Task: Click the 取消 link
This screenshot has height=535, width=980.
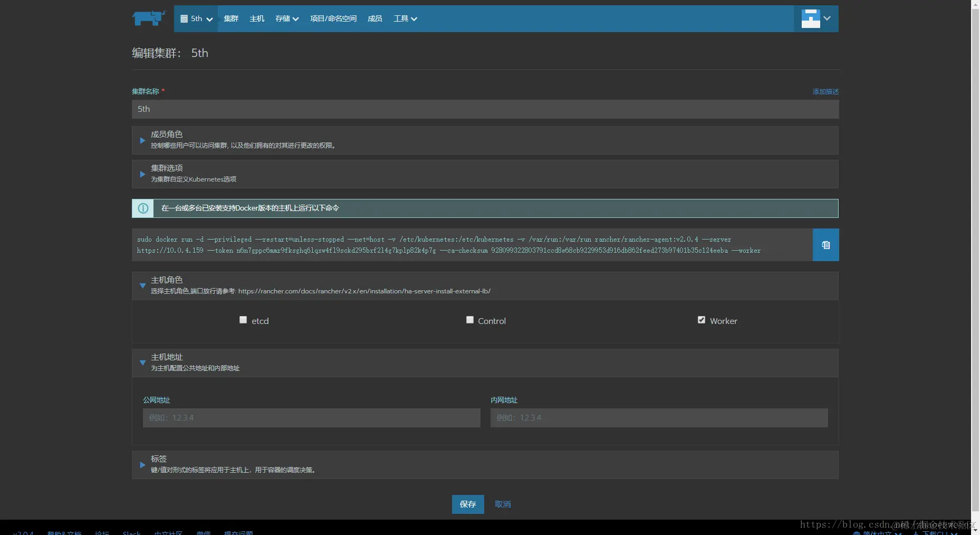Action: (503, 504)
